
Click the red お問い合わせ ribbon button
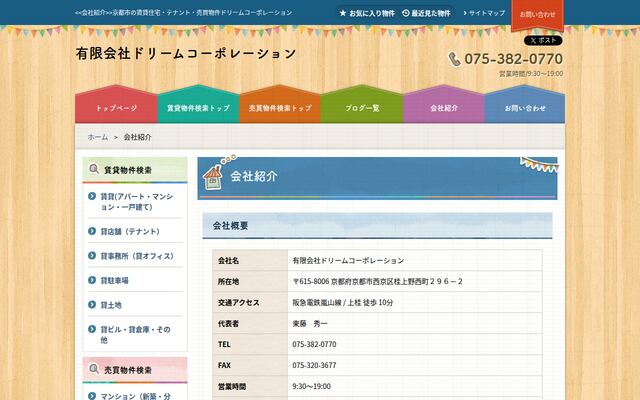(x=537, y=15)
